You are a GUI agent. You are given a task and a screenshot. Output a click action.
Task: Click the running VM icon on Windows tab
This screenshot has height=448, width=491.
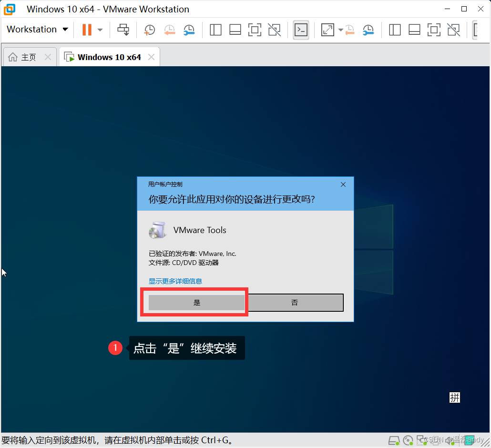point(69,57)
